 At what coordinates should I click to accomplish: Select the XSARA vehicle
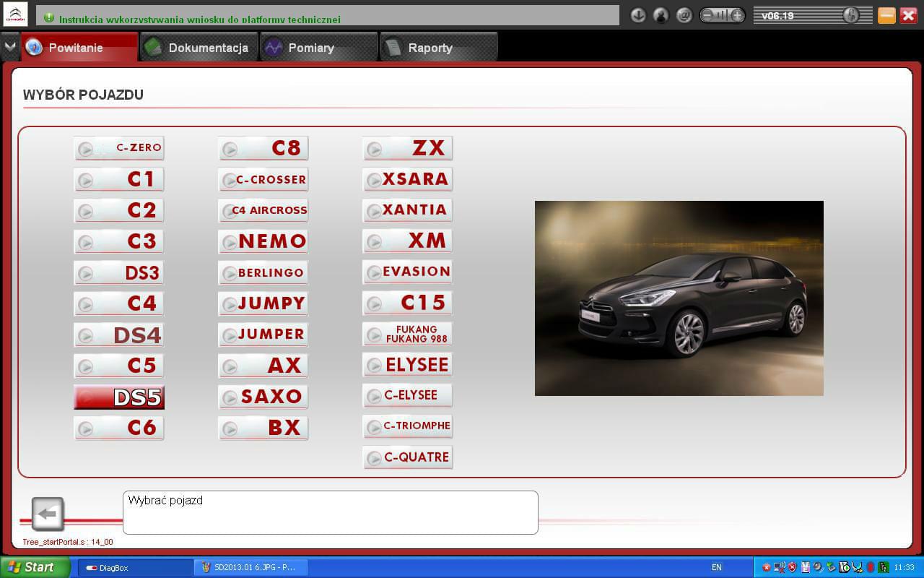point(408,179)
